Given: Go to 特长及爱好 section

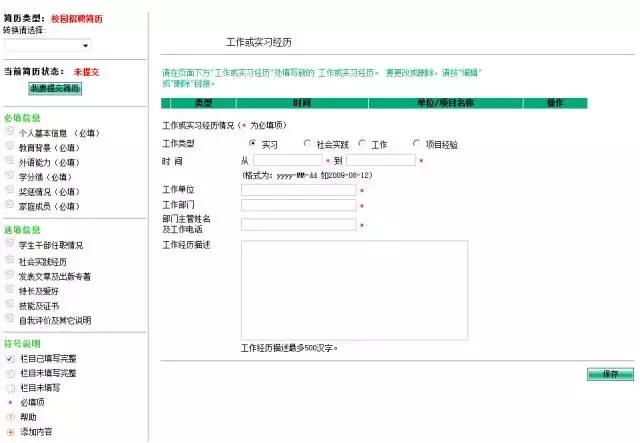Looking at the screenshot, I should click(x=39, y=291).
